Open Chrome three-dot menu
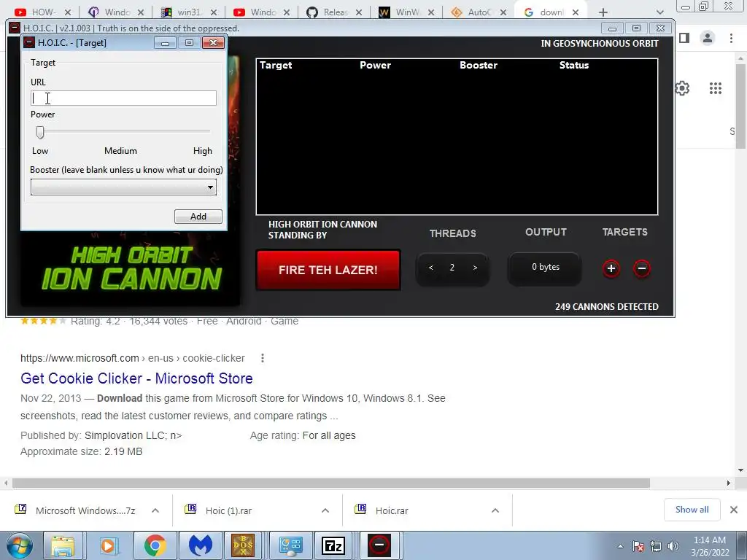The image size is (747, 560). pyautogui.click(x=731, y=38)
